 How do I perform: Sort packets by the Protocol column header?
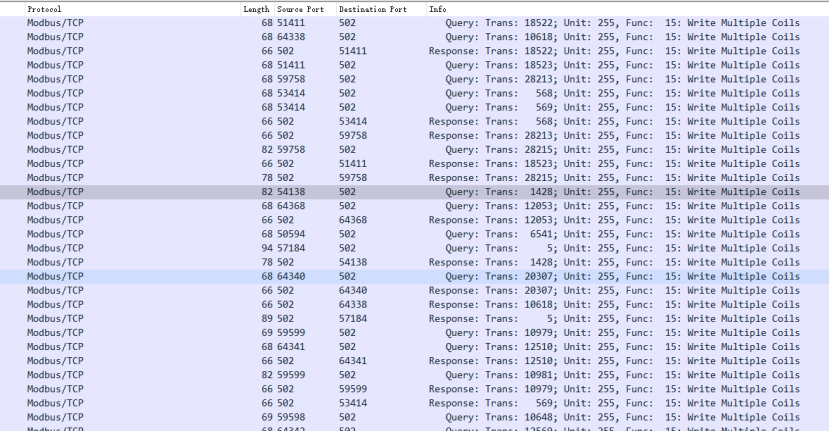(x=44, y=8)
